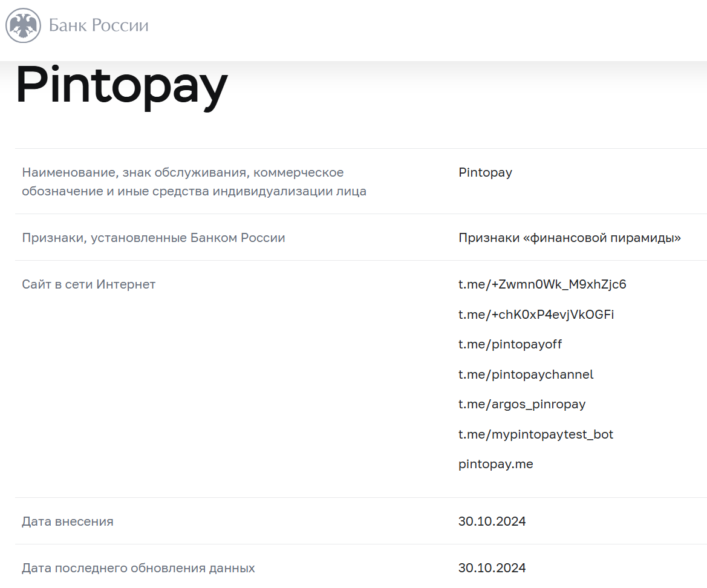This screenshot has width=707, height=588.
Task: Select the Pintopay value in name row
Action: point(485,172)
